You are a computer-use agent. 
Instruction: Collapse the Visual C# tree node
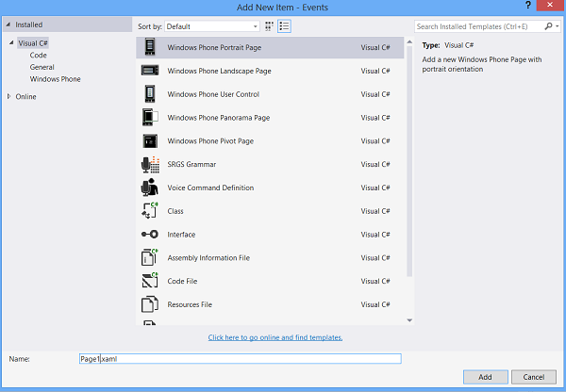[x=11, y=43]
